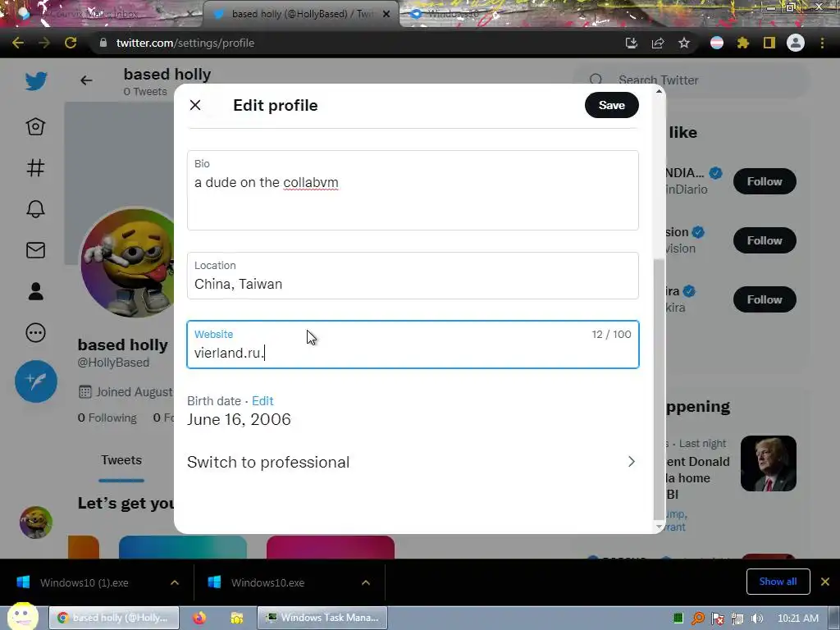This screenshot has width=840, height=630.
Task: Click the Website field
Action: [x=413, y=345]
